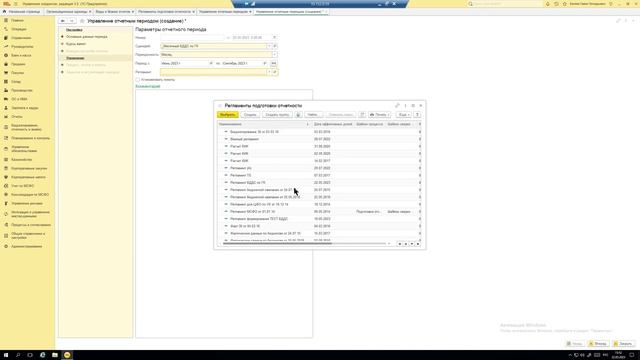This screenshot has height=360, width=640.
Task: Open the Главное section in sidebar
Action: point(17,20)
